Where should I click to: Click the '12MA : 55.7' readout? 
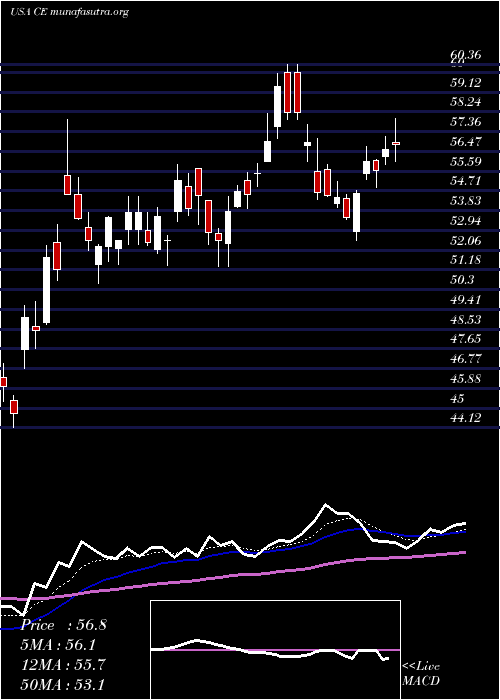(x=63, y=665)
